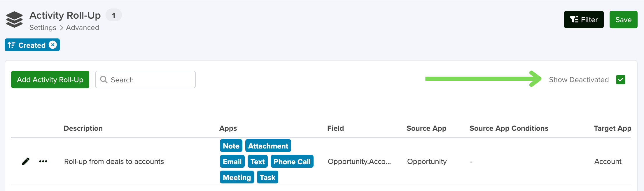Click the Save button
644x191 pixels.
623,20
